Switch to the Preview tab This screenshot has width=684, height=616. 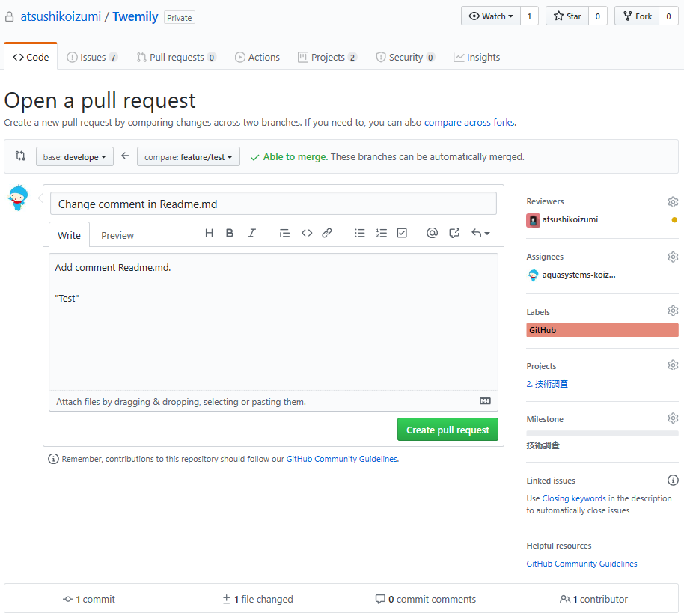tap(117, 235)
